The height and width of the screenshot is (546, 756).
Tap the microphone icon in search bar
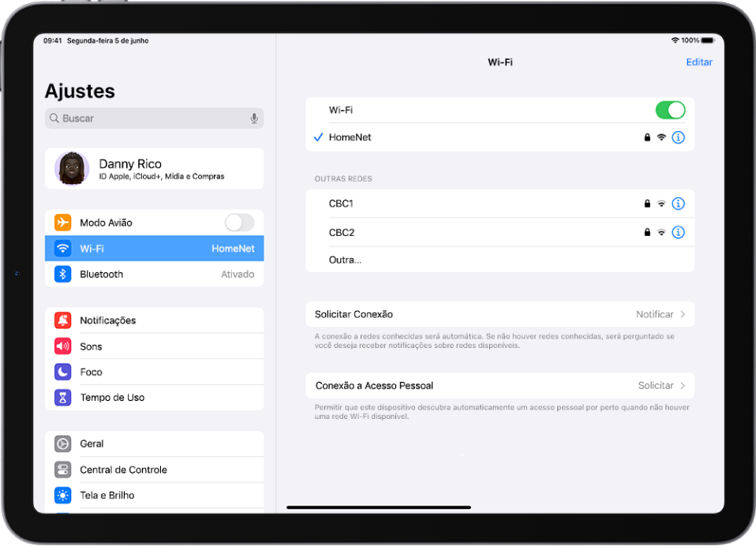coord(253,118)
